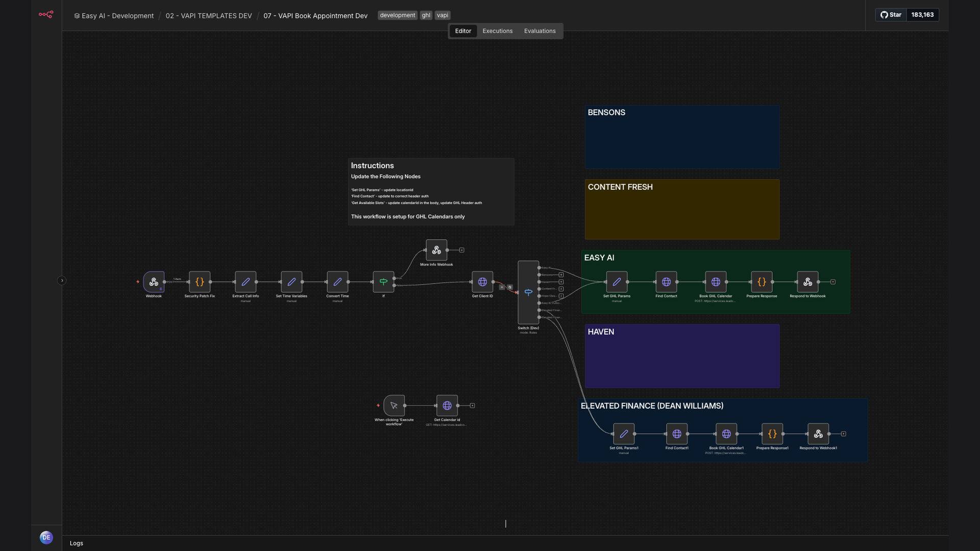Click the Switch (Dev) router node
Image resolution: width=980 pixels, height=551 pixels.
tap(528, 292)
